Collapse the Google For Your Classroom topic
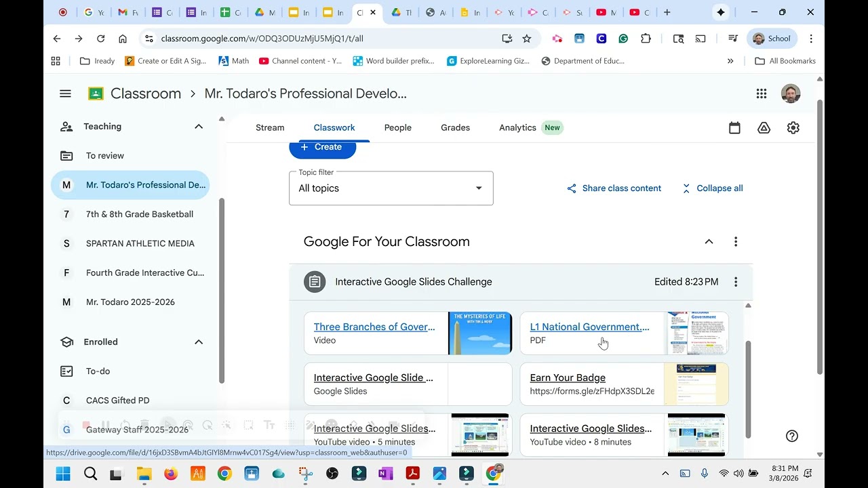868x488 pixels. point(709,242)
